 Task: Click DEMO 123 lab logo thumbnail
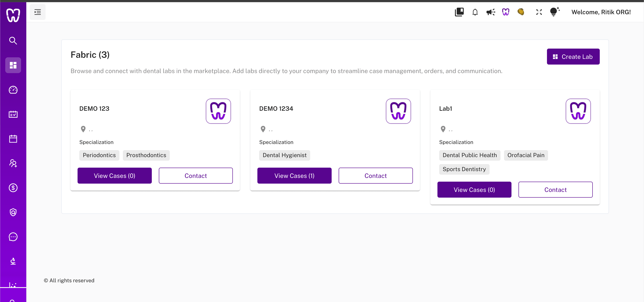[218, 111]
